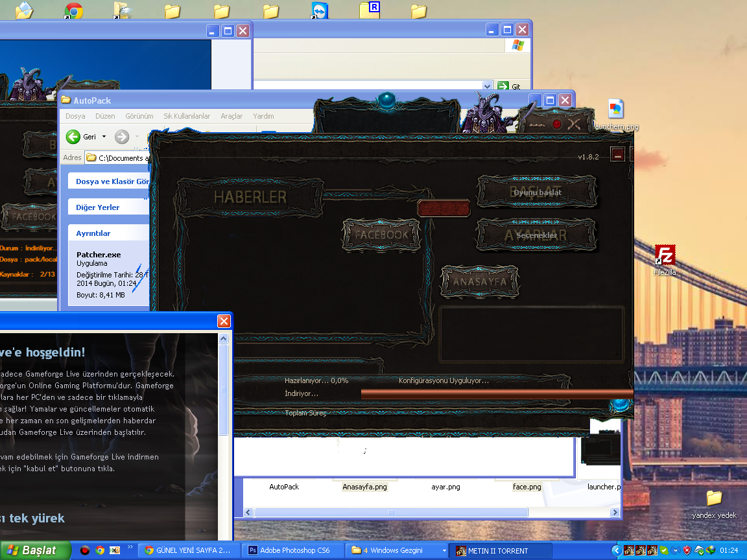747x560 pixels.
Task: Open the desktop icon with blue R badge
Action: click(x=370, y=10)
